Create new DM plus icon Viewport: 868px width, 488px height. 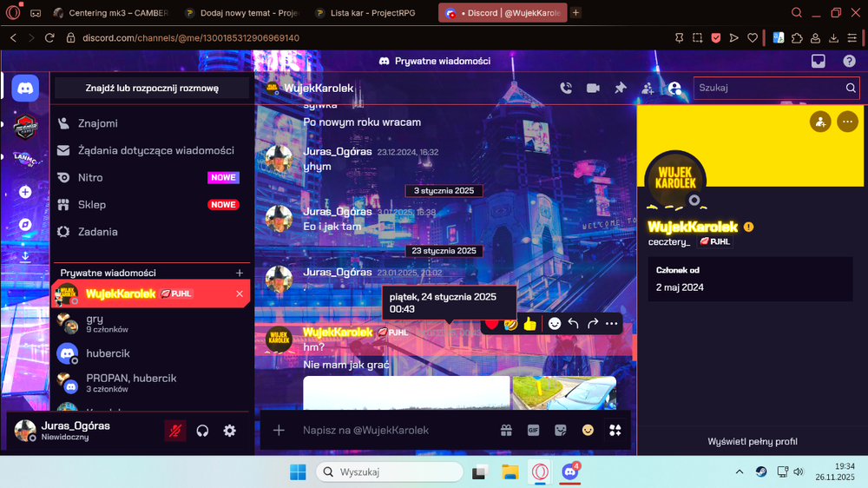pos(240,273)
